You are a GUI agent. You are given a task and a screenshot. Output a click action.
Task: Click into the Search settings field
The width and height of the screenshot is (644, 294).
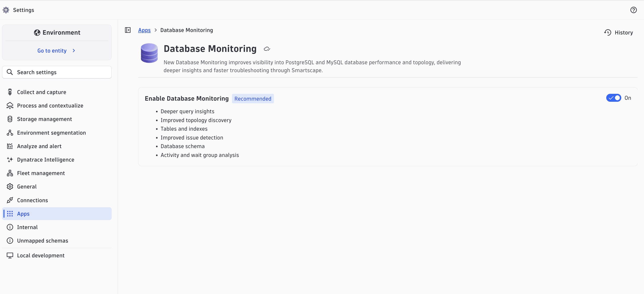57,72
